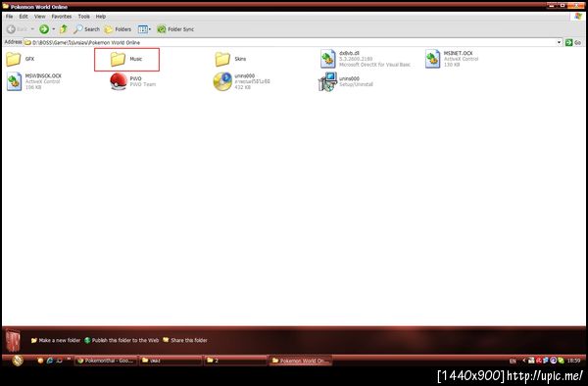Select the MSWINSCK.OCX file icon
The image size is (588, 386).
pyautogui.click(x=14, y=81)
